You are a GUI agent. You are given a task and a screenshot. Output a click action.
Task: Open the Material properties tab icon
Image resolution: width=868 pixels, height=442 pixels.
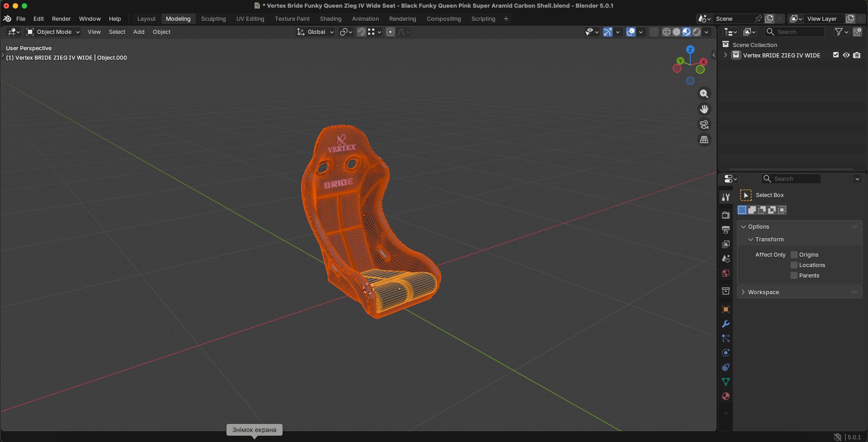coord(726,396)
